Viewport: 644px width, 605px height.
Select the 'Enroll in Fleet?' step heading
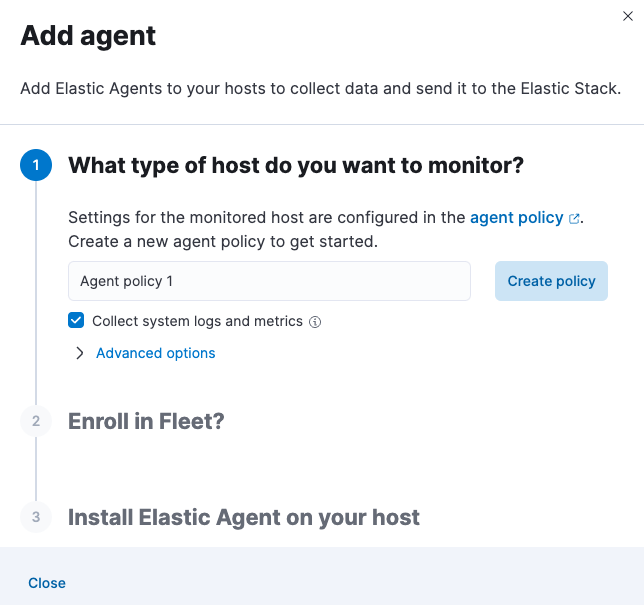pyautogui.click(x=146, y=421)
